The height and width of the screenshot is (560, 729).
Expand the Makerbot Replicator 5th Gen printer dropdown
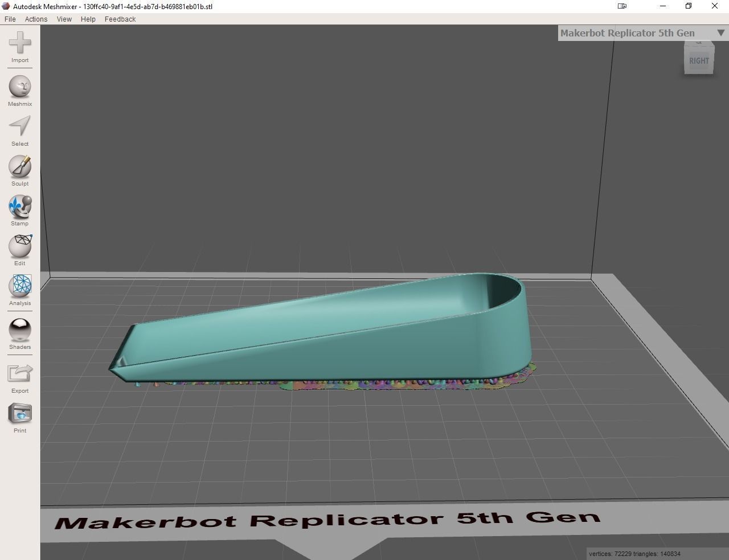(642, 33)
